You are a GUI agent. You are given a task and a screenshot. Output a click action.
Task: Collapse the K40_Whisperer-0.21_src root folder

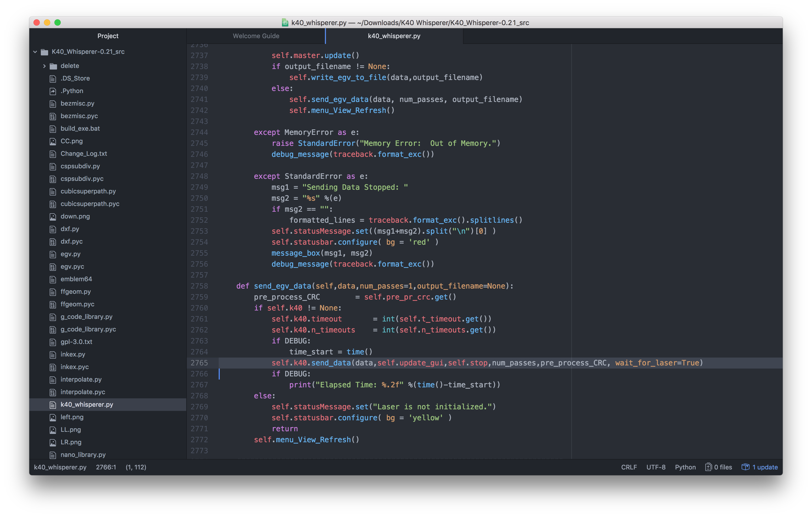coord(35,52)
